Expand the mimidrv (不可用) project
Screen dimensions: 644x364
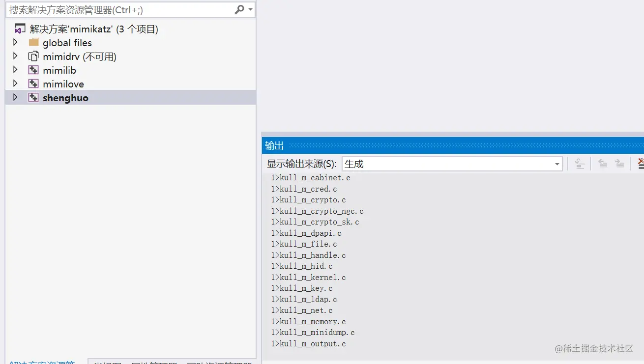pos(15,56)
